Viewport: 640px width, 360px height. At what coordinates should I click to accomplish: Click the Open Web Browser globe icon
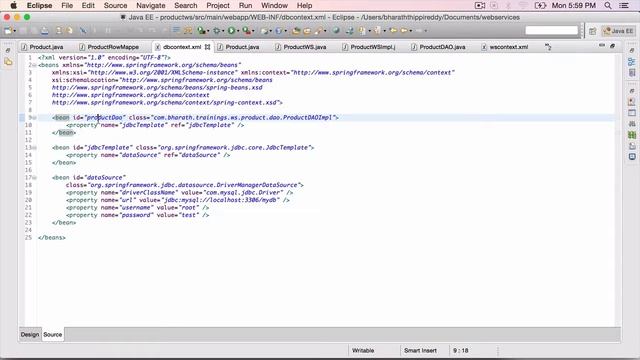(x=336, y=31)
